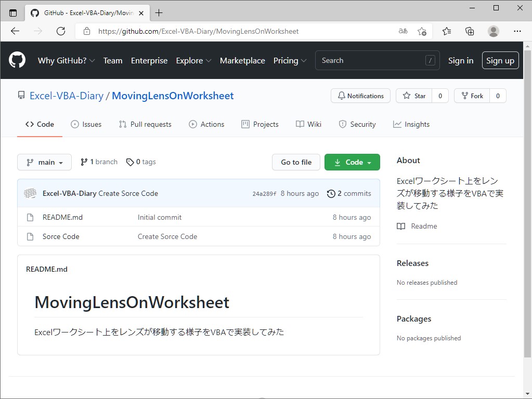The image size is (532, 399).
Task: Star the MovingLensOnWorksheet repository
Action: point(413,96)
